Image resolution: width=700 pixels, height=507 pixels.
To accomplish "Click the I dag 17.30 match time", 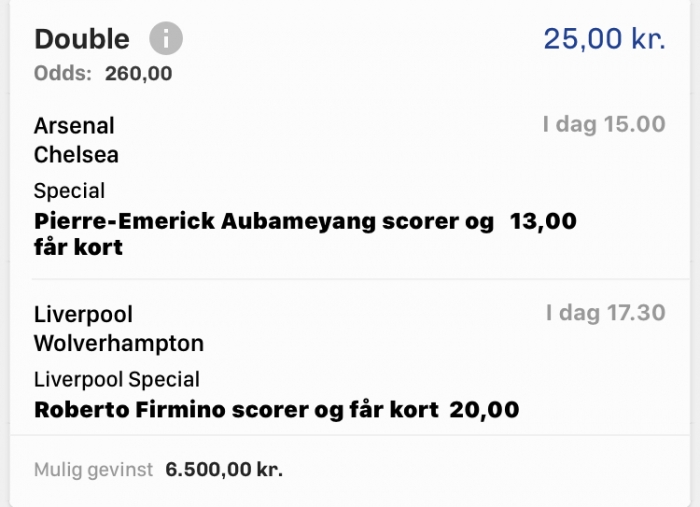I will tap(606, 313).
